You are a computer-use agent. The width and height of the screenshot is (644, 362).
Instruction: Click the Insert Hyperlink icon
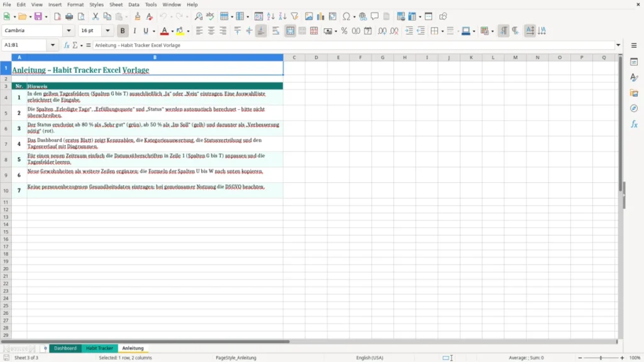pos(363,16)
